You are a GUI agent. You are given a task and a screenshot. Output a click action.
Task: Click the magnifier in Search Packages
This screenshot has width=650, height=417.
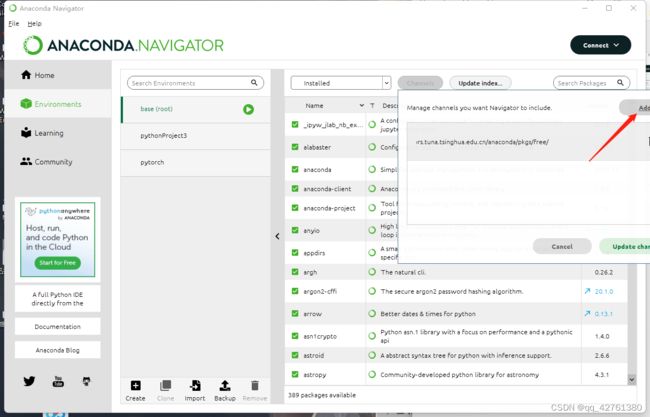pos(620,83)
